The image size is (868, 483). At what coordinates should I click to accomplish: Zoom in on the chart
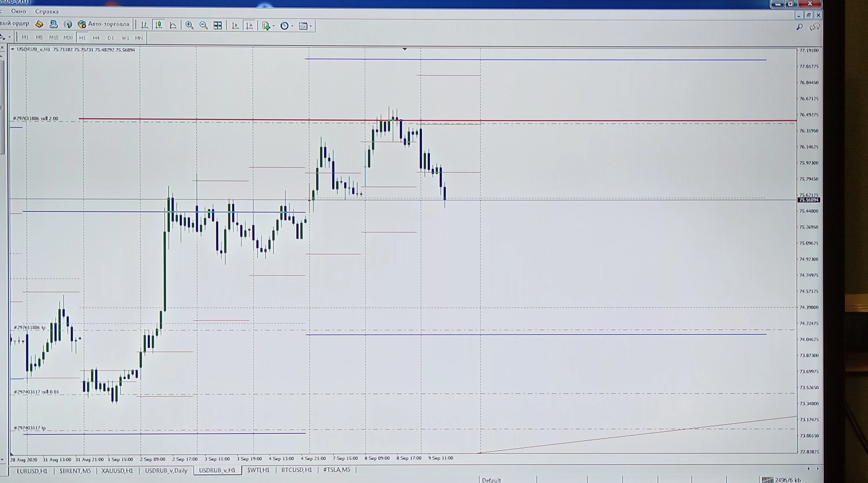tap(190, 25)
